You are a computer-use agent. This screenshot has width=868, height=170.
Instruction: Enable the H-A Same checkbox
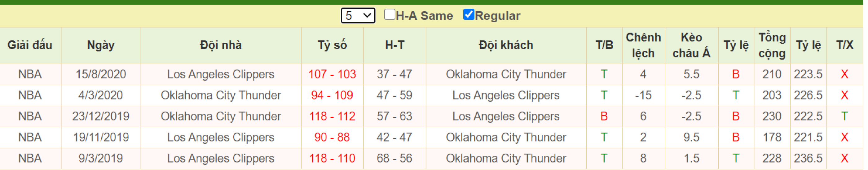click(390, 15)
